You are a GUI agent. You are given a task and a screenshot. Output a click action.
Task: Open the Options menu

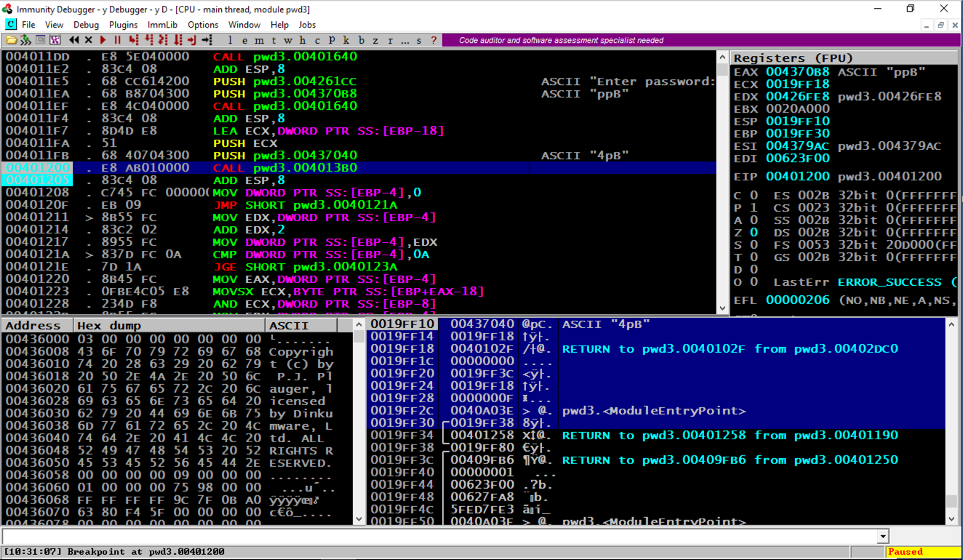203,25
